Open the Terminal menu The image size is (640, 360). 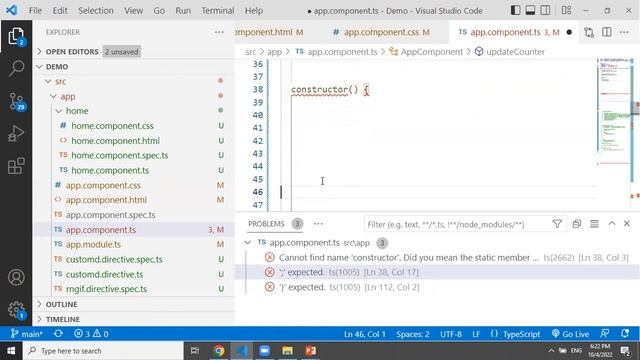218,11
